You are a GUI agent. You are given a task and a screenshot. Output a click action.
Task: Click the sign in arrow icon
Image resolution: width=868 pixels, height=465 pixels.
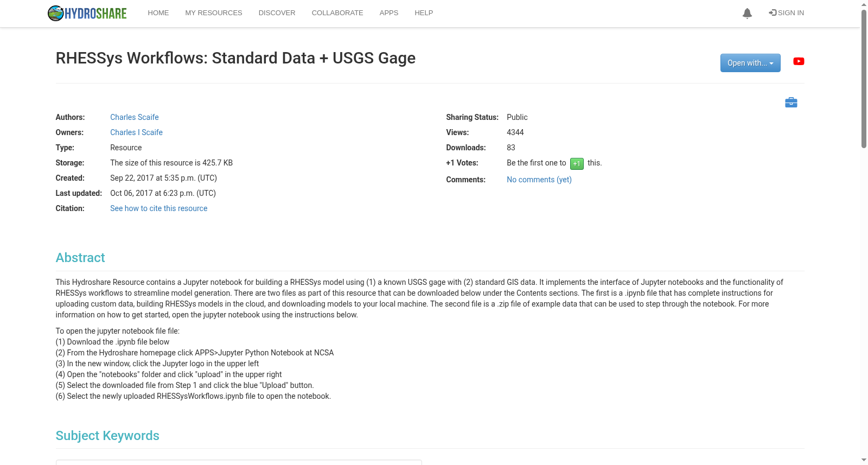[x=773, y=12]
